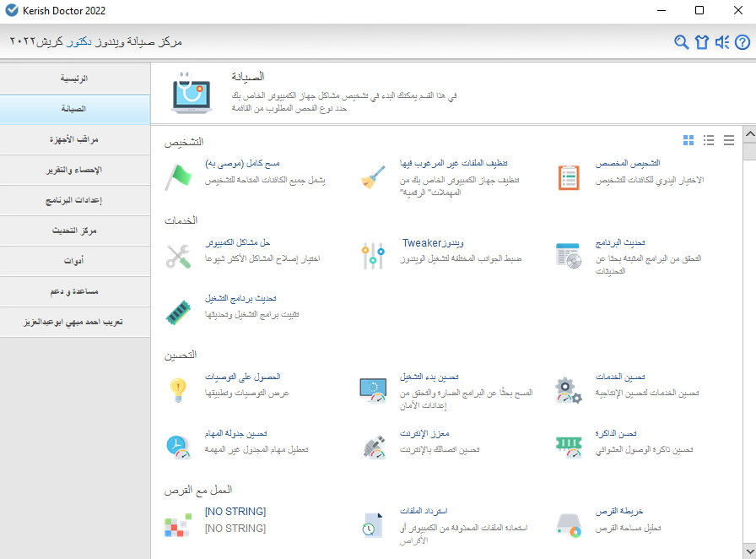This screenshot has height=559, width=756.
Task: Open الإحصاء والتقرير sidebar tab
Action: tap(75, 170)
